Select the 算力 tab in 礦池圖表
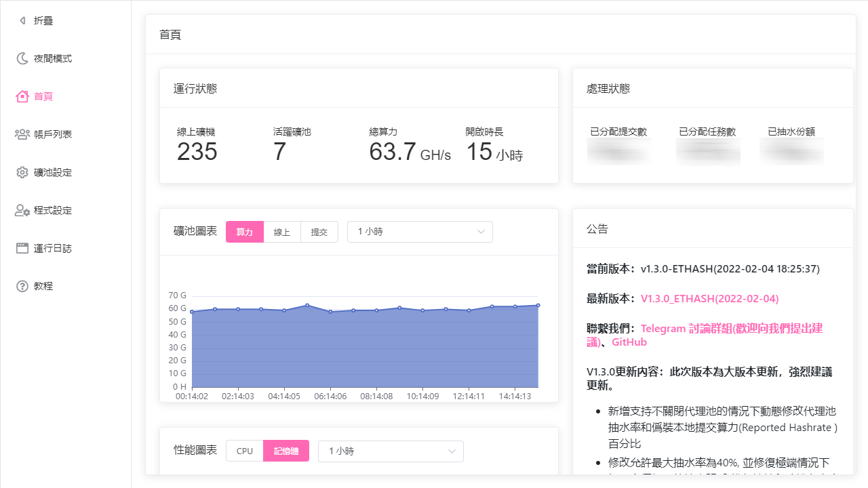The width and height of the screenshot is (868, 488). (245, 231)
